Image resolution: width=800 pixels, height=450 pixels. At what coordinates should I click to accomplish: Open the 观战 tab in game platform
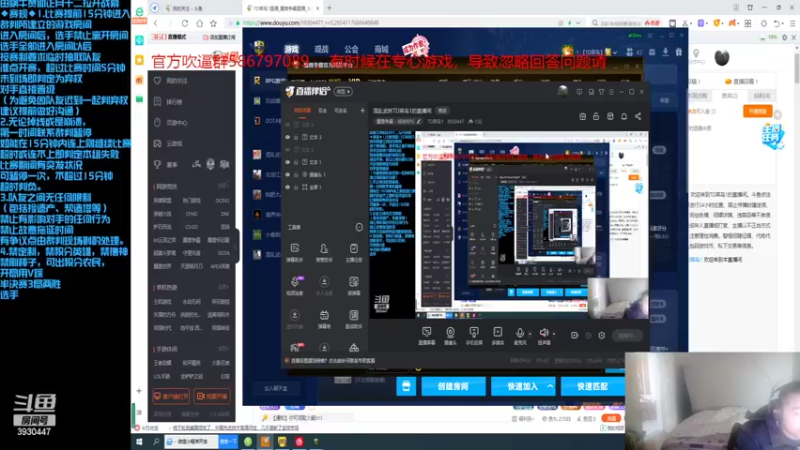(321, 49)
